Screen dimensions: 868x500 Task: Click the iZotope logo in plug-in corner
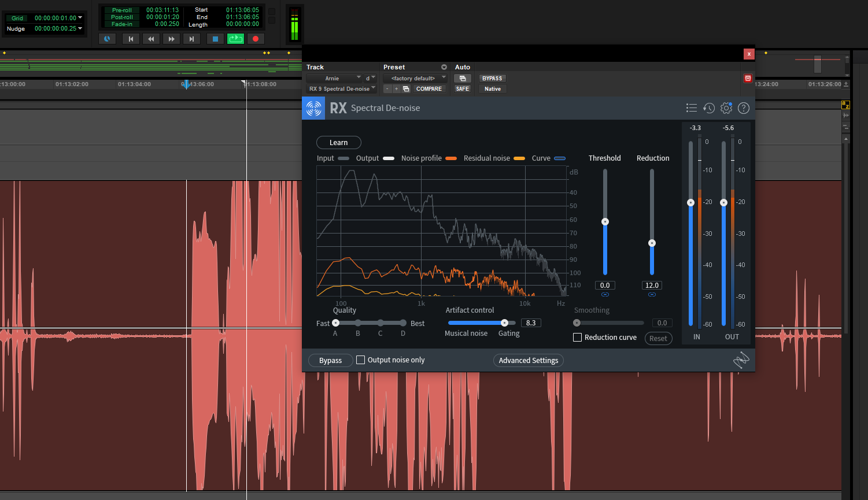[x=741, y=360]
